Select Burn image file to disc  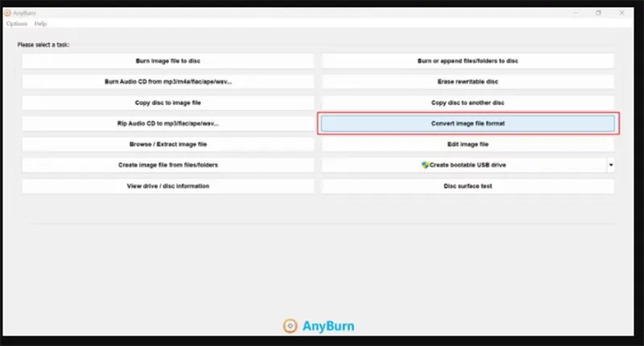(x=167, y=61)
